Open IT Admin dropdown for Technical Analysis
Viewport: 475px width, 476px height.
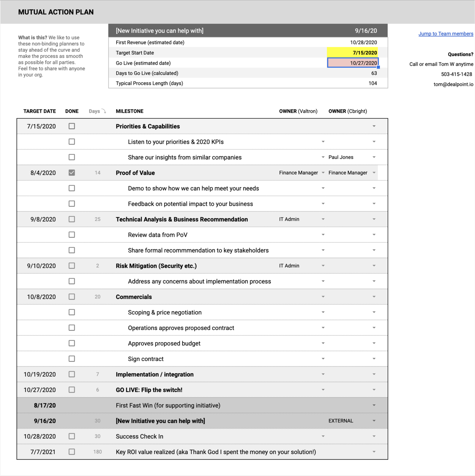tap(323, 219)
